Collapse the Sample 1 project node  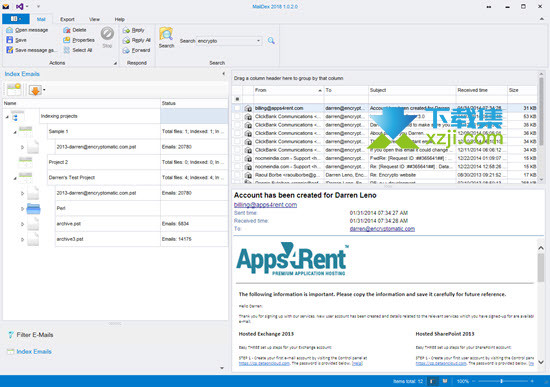coord(15,132)
